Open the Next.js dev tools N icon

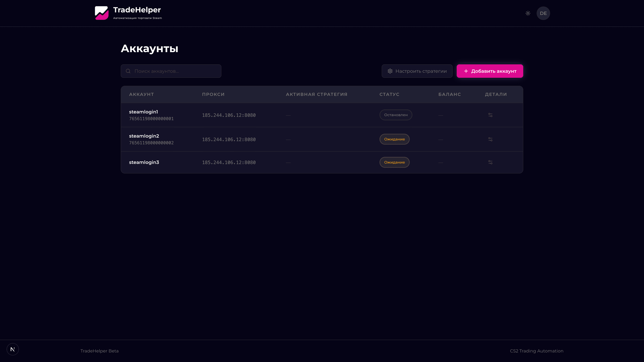13,349
